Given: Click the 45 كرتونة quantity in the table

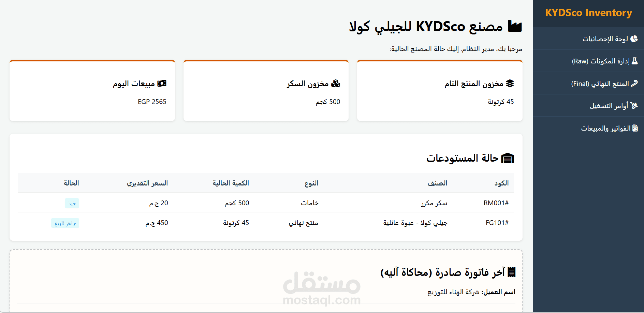Looking at the screenshot, I should click(236, 223).
